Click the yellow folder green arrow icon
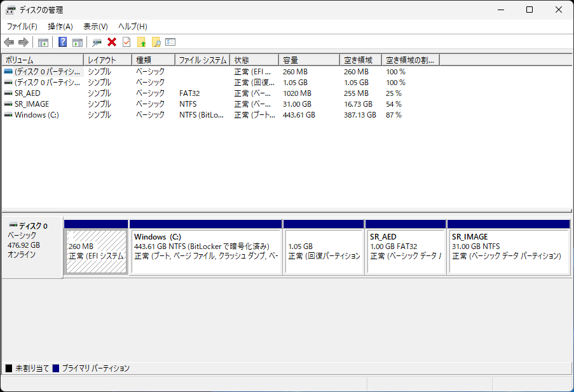574x392 pixels. (142, 43)
